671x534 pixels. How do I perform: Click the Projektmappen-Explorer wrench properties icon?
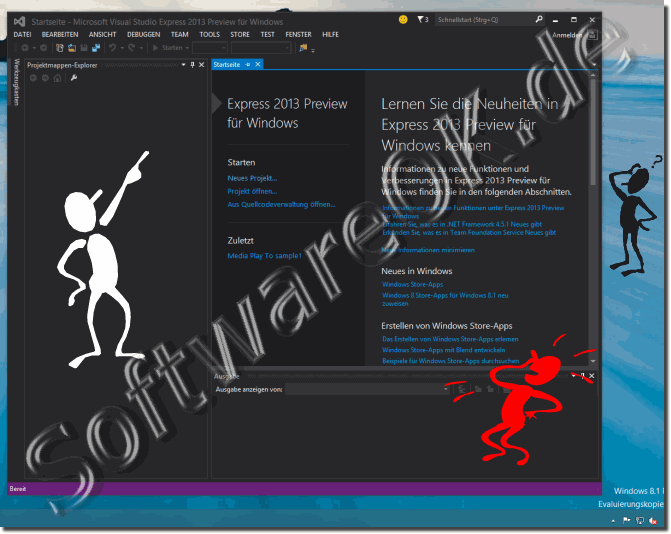pos(74,78)
